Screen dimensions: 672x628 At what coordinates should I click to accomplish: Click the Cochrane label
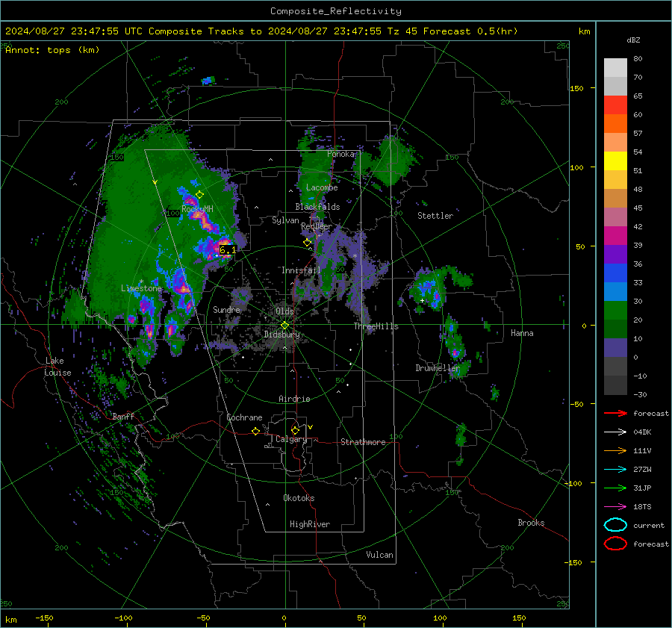click(x=244, y=417)
